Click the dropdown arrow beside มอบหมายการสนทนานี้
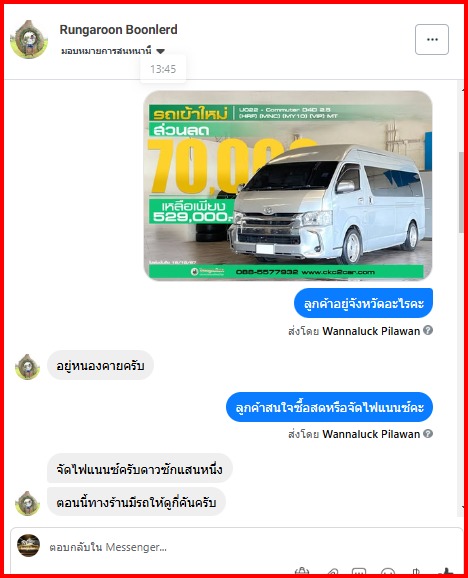Viewport: 468px width, 578px height. (x=160, y=51)
